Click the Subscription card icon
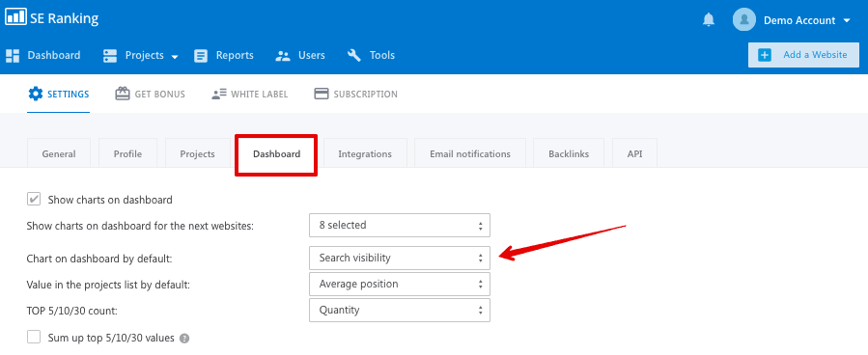Image resolution: width=868 pixels, height=355 pixels. coord(322,94)
